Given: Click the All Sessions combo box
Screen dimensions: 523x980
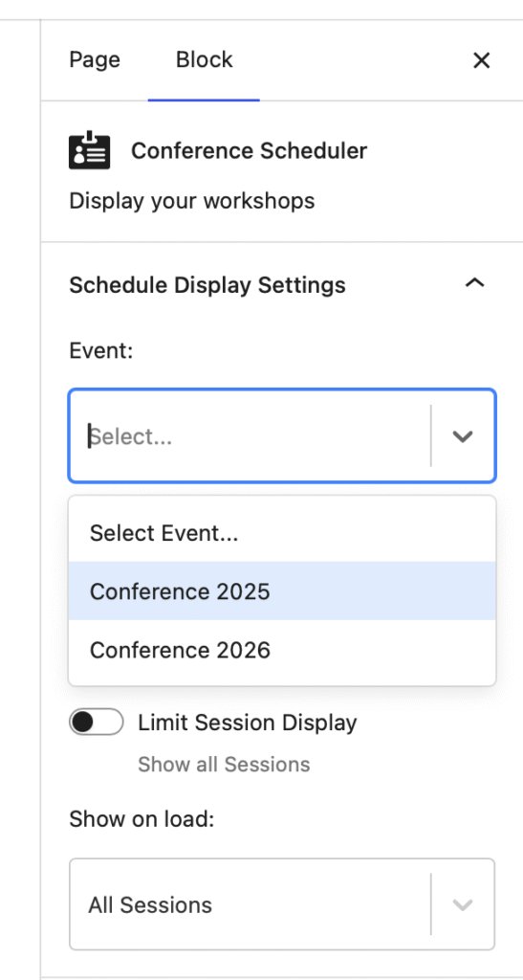Looking at the screenshot, I should (282, 904).
